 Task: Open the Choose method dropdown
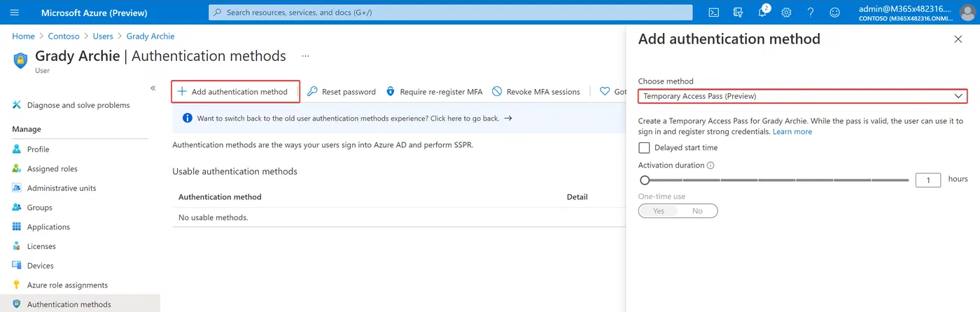pyautogui.click(x=803, y=96)
